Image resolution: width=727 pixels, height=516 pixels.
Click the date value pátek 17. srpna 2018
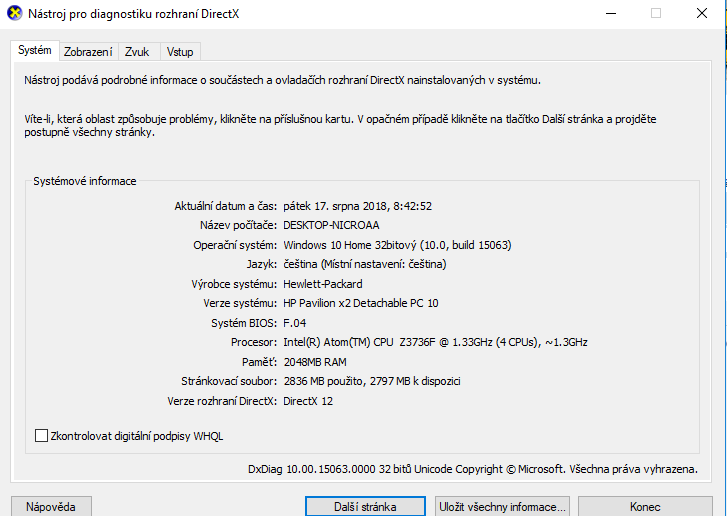[357, 206]
